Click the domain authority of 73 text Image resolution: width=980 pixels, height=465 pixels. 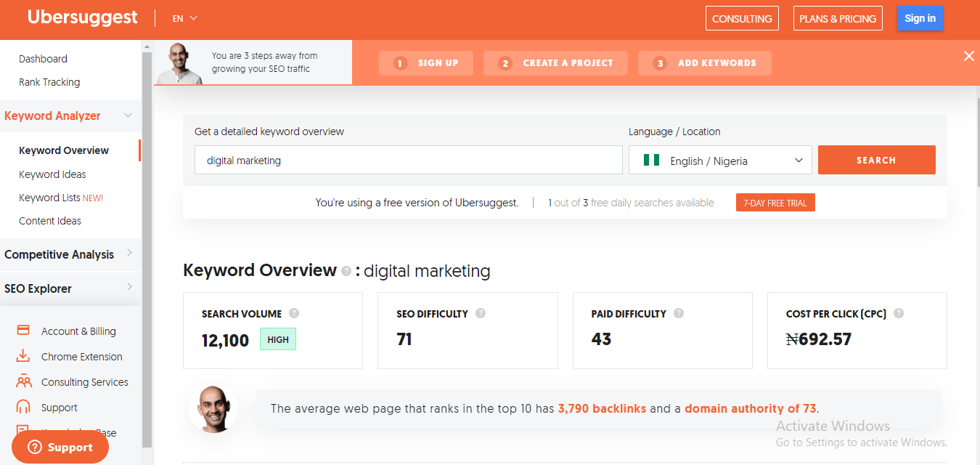(751, 408)
